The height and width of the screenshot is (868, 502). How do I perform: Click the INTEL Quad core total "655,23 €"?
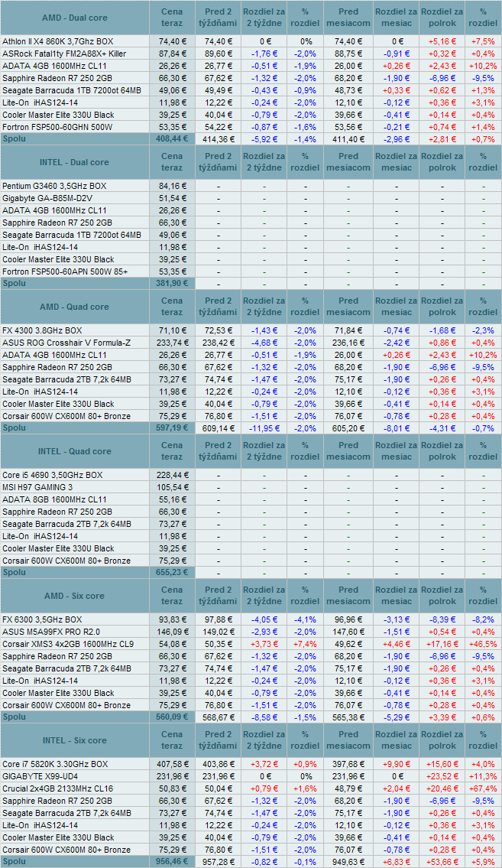tap(173, 572)
